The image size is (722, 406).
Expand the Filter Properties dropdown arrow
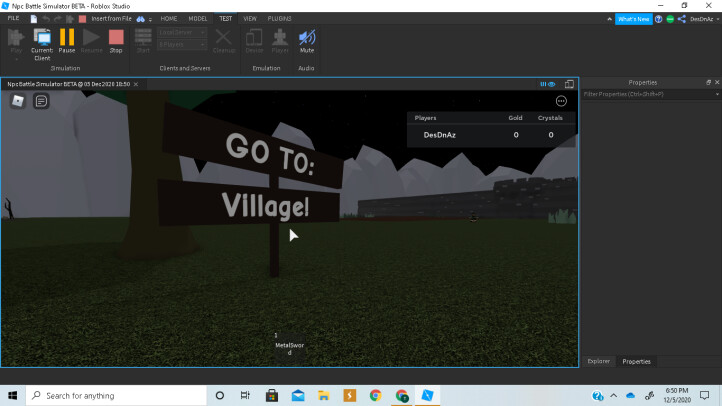(x=717, y=94)
